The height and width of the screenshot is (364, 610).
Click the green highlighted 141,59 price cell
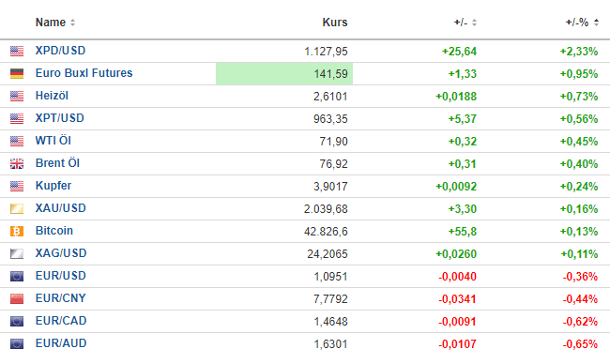[284, 73]
